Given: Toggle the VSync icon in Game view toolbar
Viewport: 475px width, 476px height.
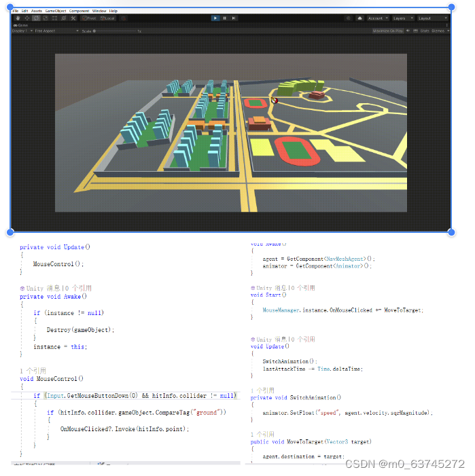Looking at the screenshot, I should pos(415,31).
